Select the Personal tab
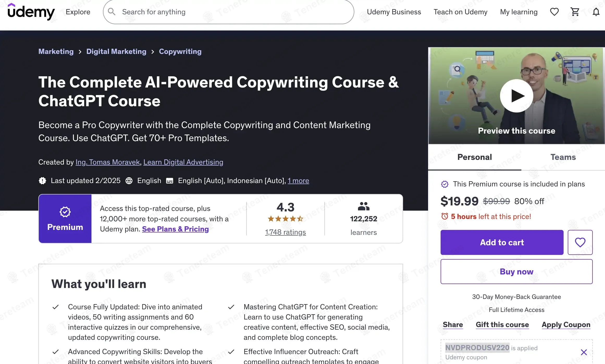The width and height of the screenshot is (605, 364). (474, 157)
